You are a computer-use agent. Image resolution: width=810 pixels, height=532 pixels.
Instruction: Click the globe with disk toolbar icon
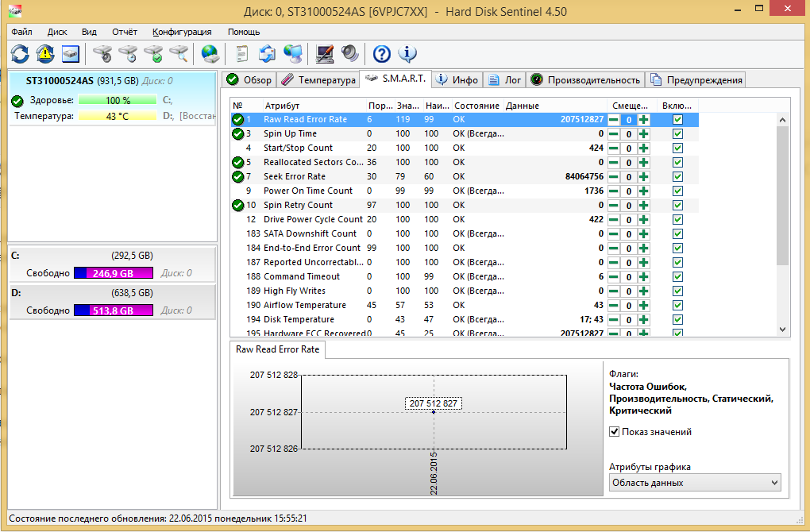click(x=210, y=54)
